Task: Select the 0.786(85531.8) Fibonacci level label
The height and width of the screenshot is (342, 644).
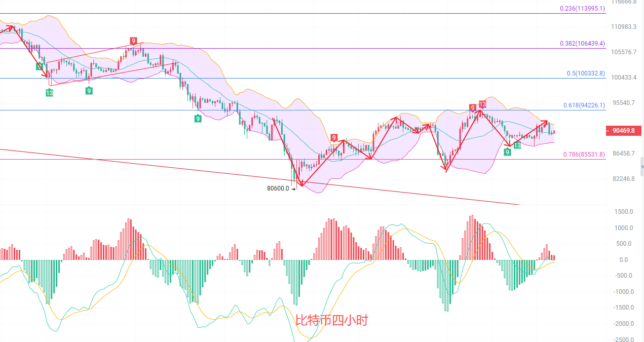Action: click(584, 155)
